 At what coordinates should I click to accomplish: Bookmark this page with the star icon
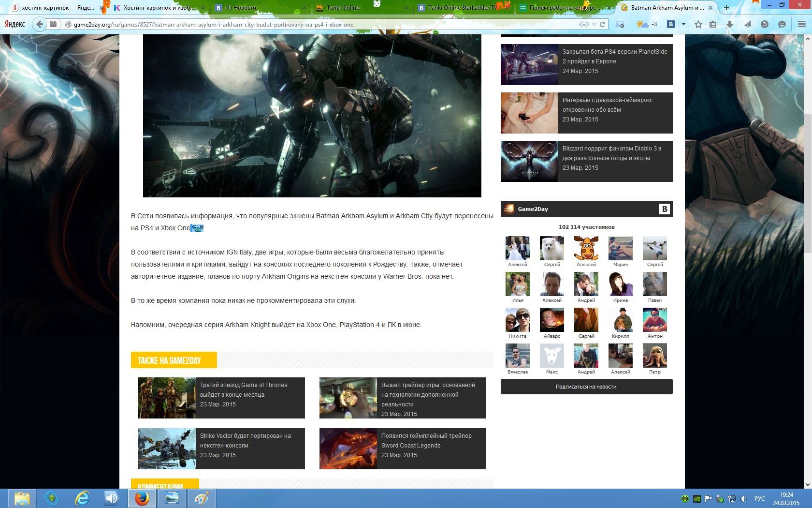(698, 24)
